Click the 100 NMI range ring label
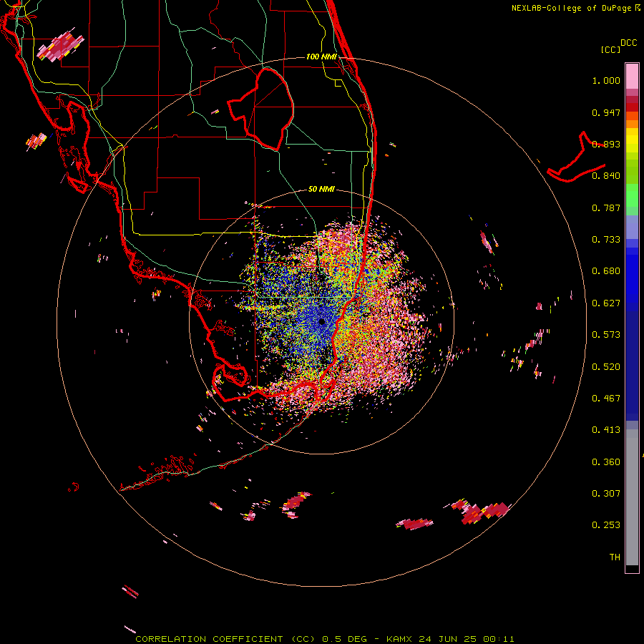644x644 pixels. click(321, 57)
